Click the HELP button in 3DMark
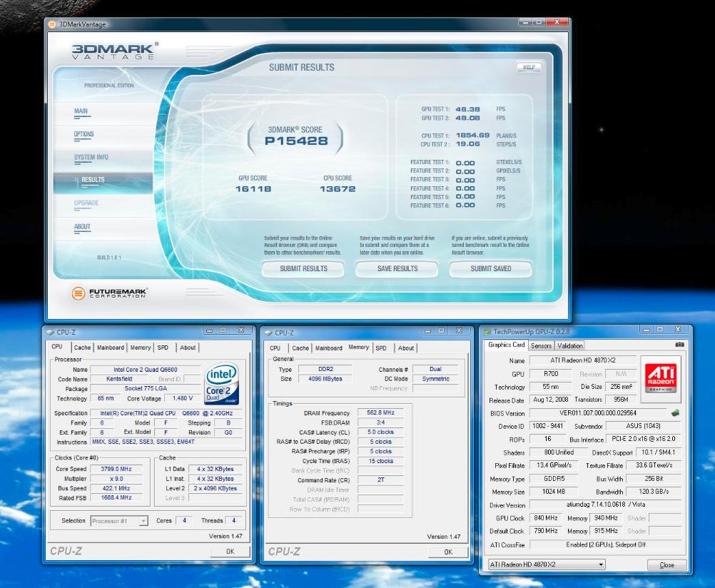 point(529,67)
